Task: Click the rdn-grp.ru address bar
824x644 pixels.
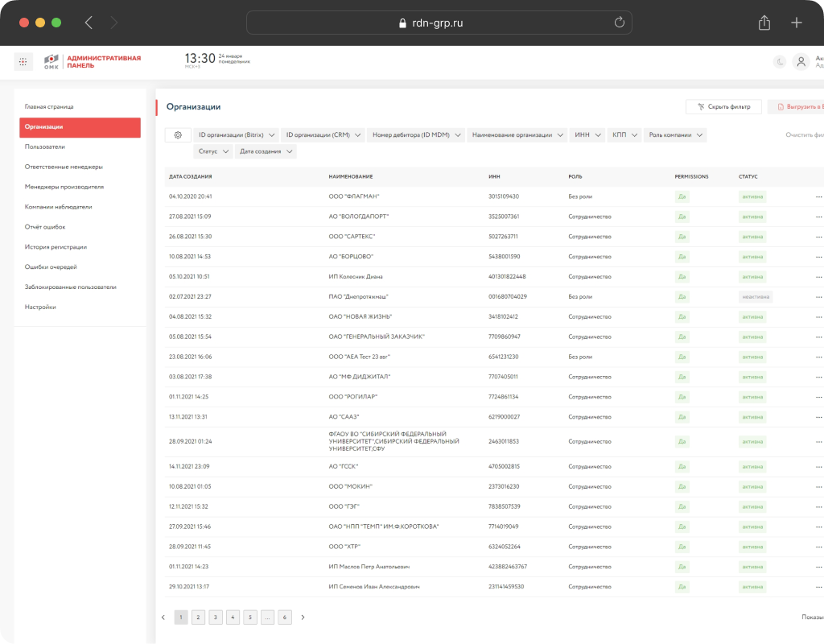Action: [x=439, y=23]
